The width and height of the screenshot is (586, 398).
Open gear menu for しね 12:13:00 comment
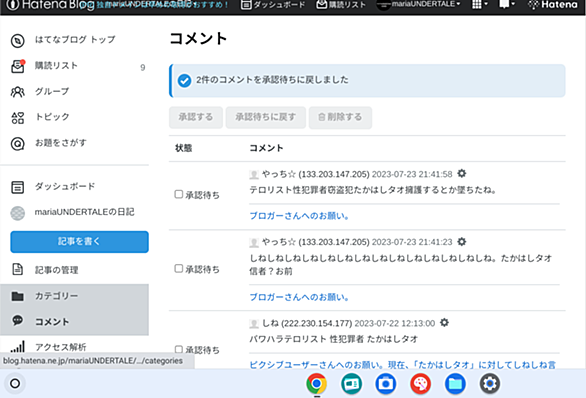(x=444, y=323)
